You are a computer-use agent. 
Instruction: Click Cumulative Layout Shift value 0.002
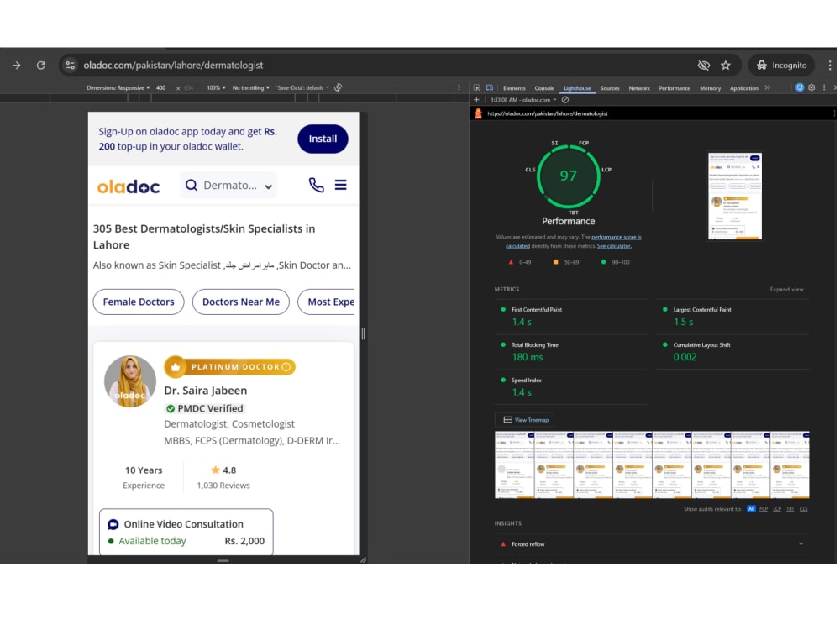(x=685, y=357)
